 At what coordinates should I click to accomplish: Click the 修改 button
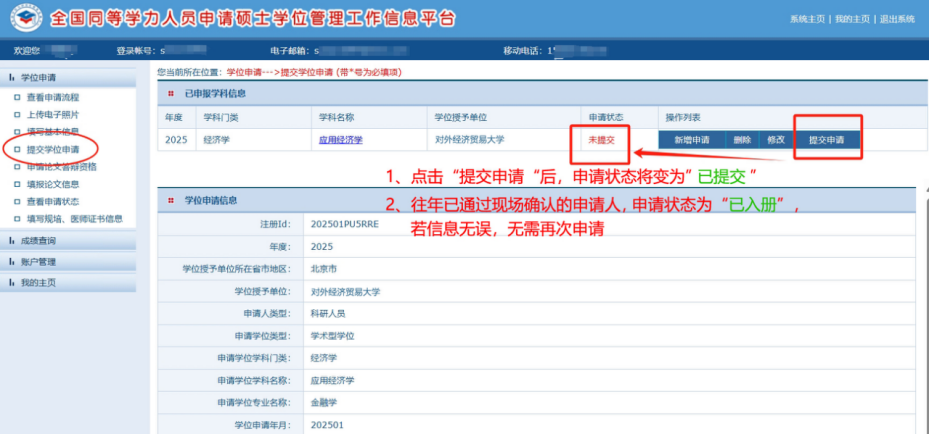click(776, 140)
